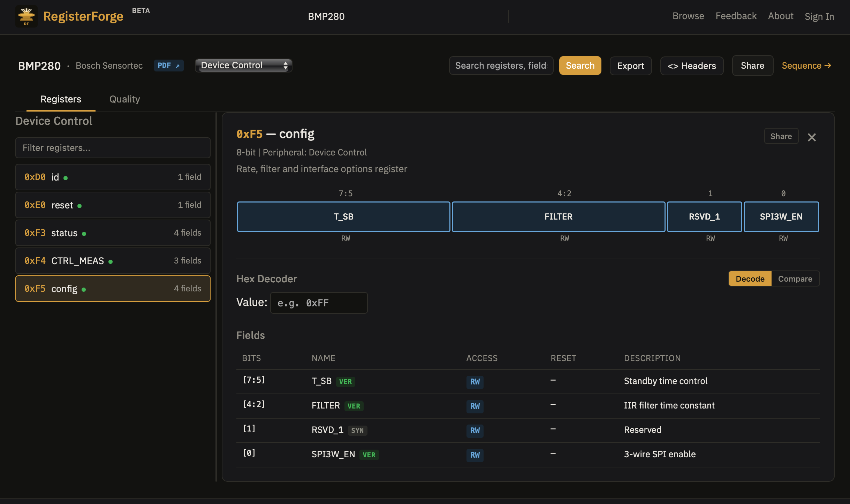Click the Hex Decoder value input

pyautogui.click(x=318, y=303)
